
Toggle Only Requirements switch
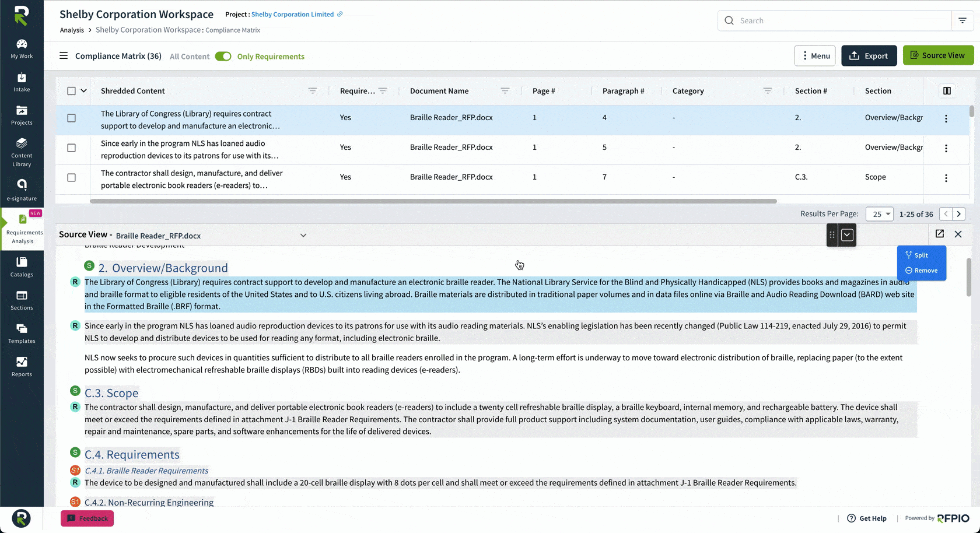coord(223,57)
